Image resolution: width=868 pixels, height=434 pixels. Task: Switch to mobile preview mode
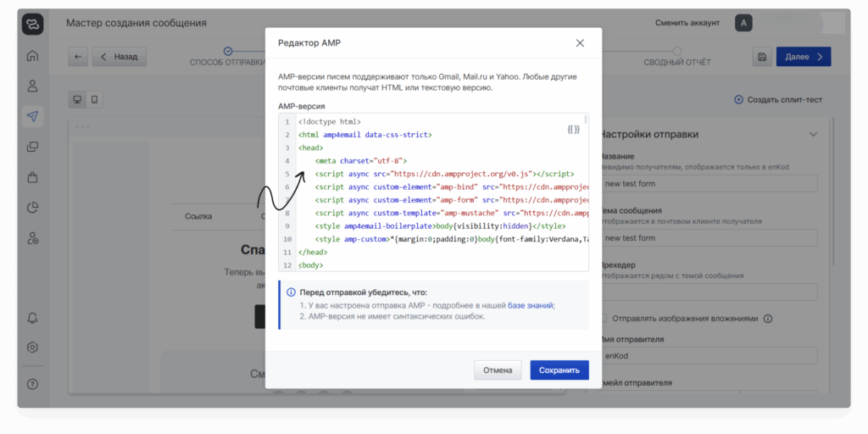coord(94,100)
